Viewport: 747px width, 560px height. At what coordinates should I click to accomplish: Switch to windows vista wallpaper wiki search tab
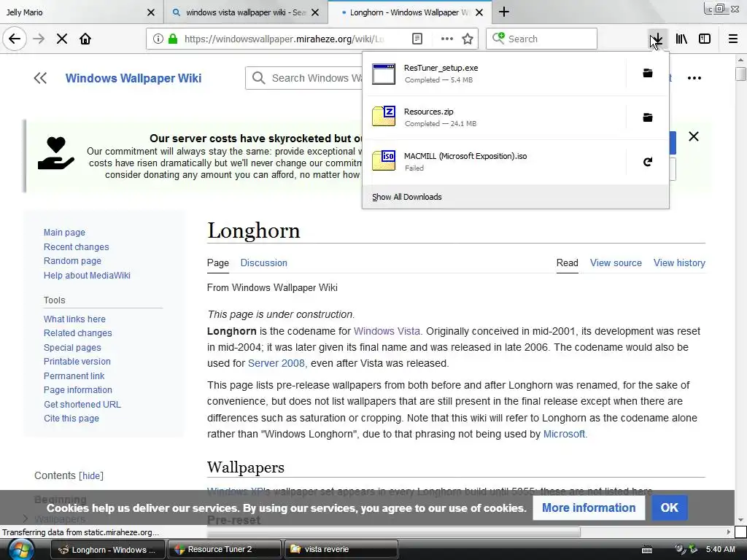pos(246,12)
